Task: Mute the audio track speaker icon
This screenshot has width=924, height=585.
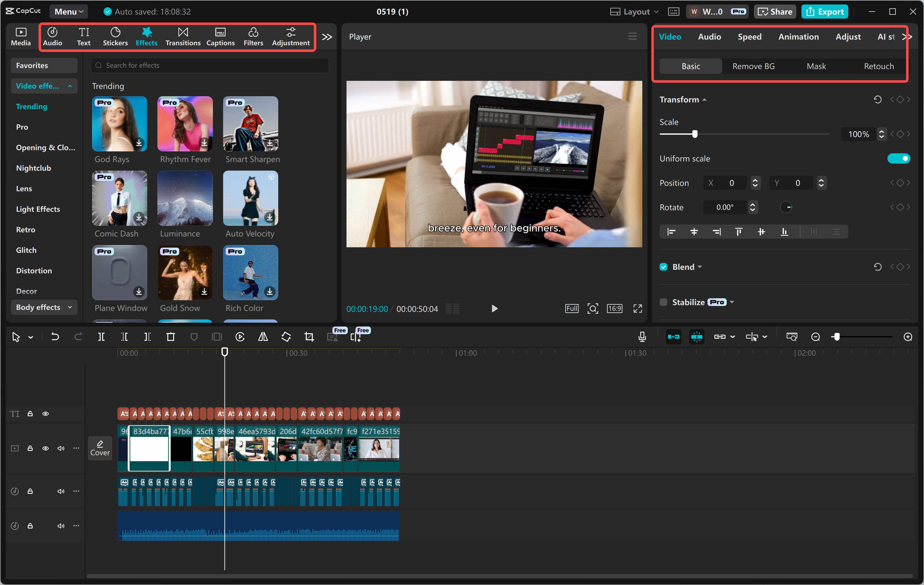Action: pyautogui.click(x=61, y=491)
